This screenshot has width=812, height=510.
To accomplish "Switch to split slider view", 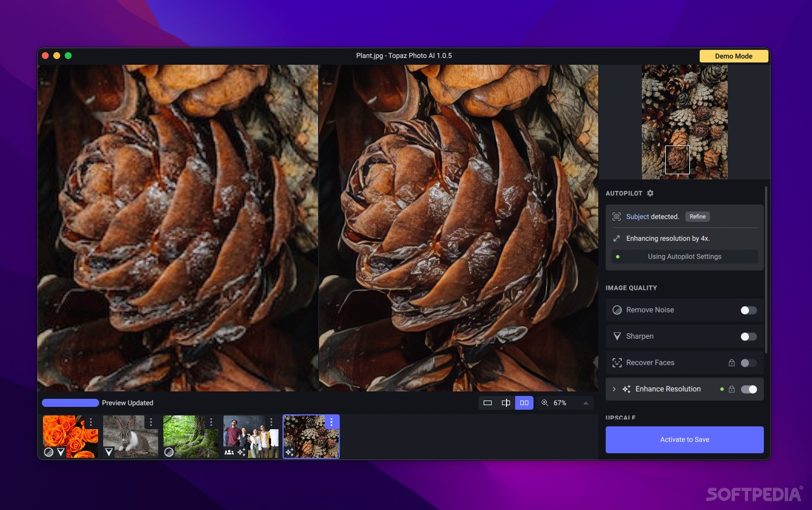I will [x=506, y=403].
